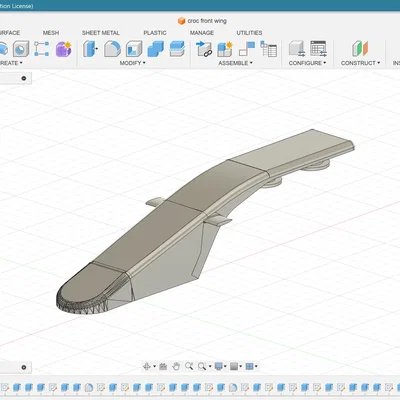This screenshot has height=400, width=400.
Task: Switch to the UTILITIES tab
Action: 249,33
